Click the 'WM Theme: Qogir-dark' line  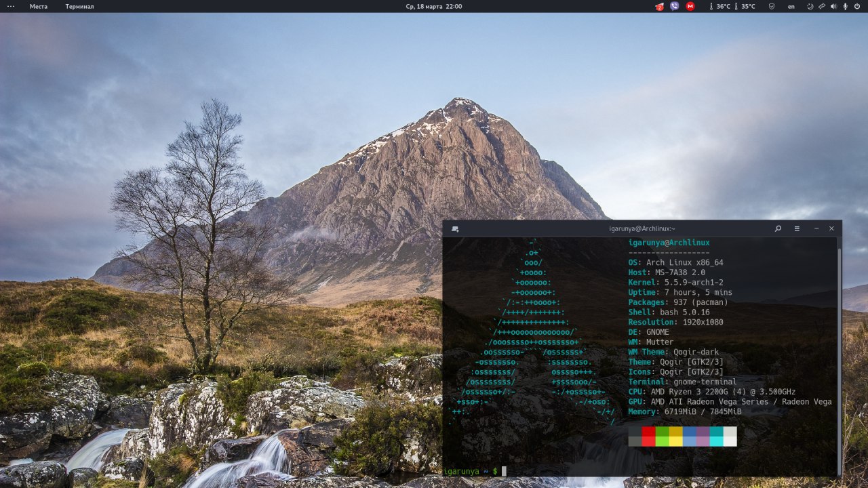673,352
